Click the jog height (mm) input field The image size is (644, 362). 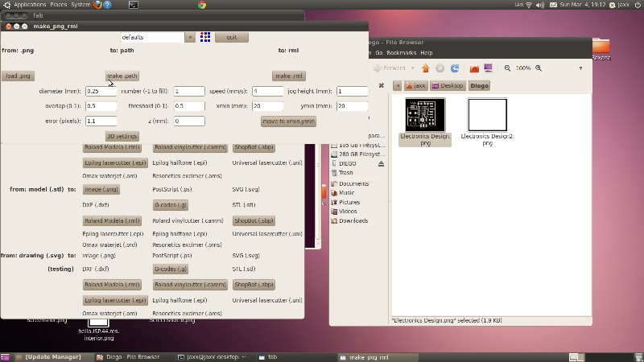[352, 91]
